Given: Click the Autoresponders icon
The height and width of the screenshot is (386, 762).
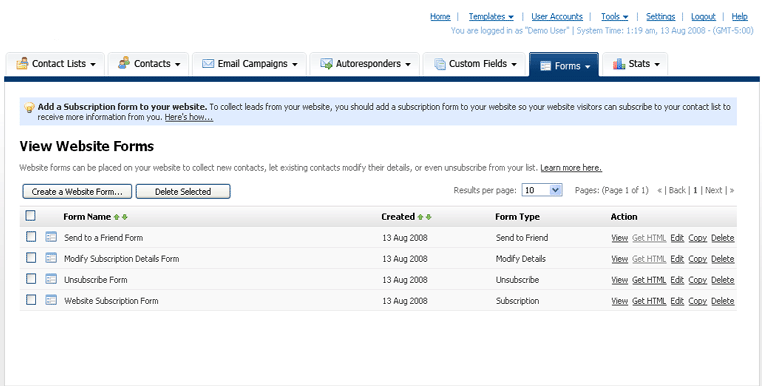Looking at the screenshot, I should tap(326, 64).
